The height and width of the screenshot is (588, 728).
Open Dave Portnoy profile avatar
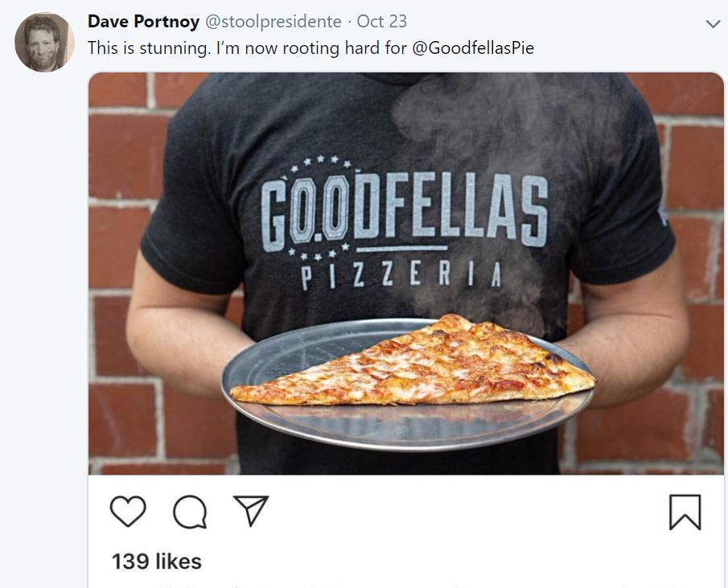(44, 43)
